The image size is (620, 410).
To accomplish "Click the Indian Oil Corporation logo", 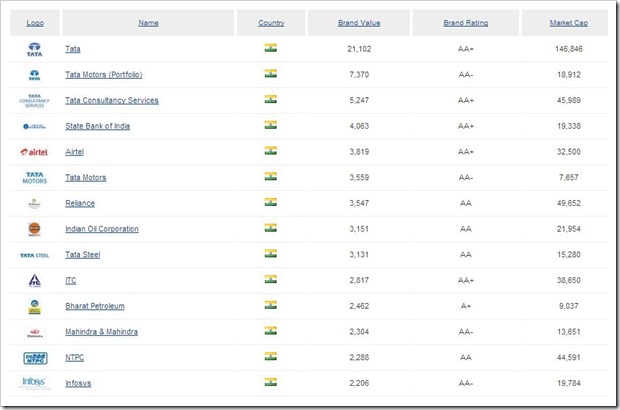I will coord(34,229).
